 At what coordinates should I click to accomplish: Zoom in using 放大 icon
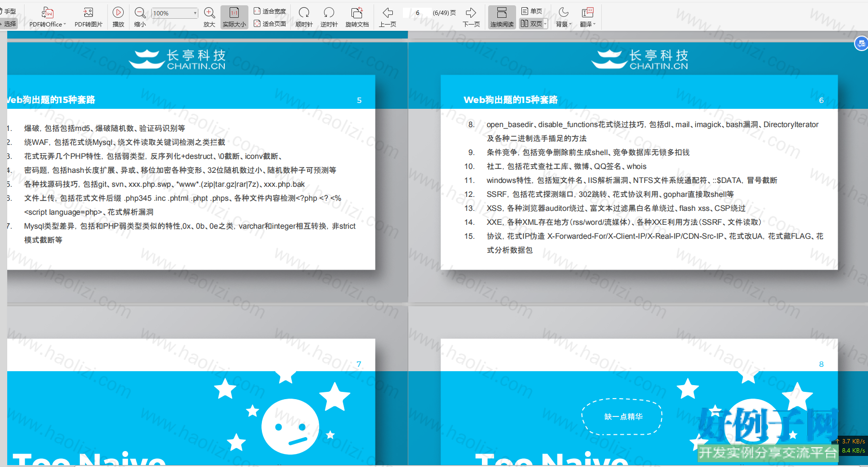(x=209, y=17)
